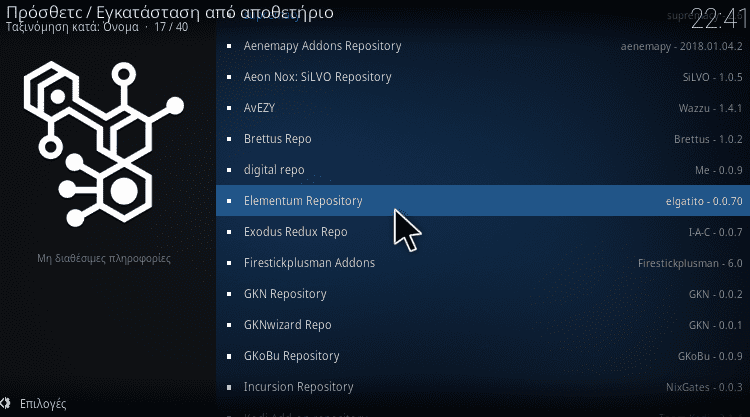Click the bullet icon beside Brettus Repo
The image size is (750, 417).
[229, 139]
